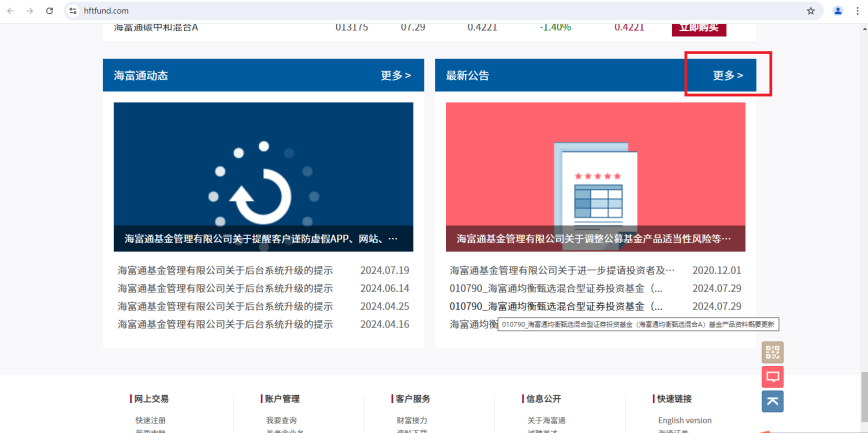
Task: Open footer link 财富接力
Action: click(x=412, y=420)
